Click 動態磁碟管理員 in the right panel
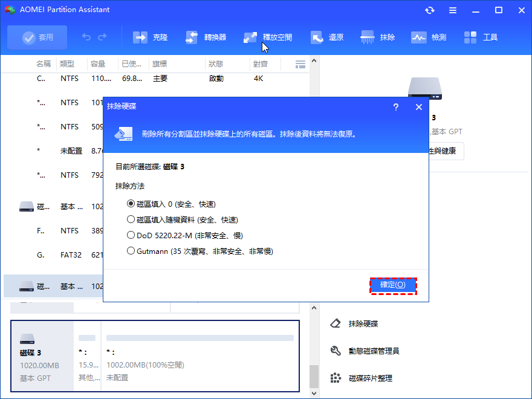Viewport: 532px width, 399px height. click(374, 351)
